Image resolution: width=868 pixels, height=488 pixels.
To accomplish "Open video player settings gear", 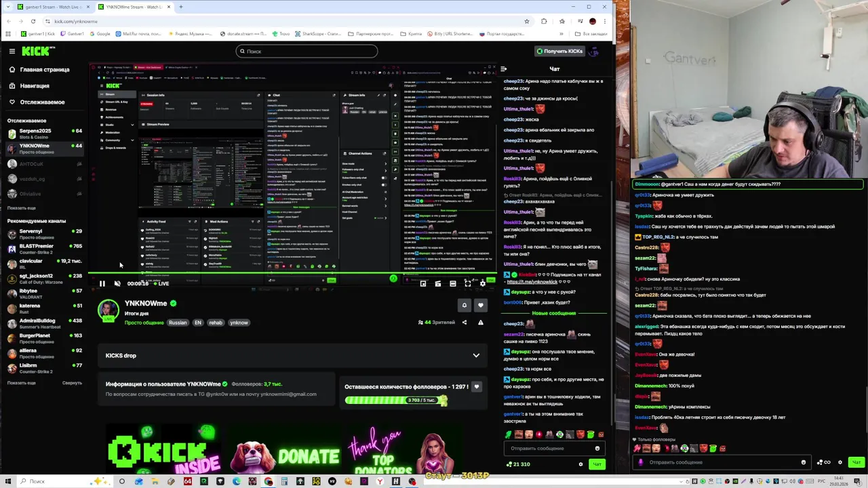I will pos(482,283).
